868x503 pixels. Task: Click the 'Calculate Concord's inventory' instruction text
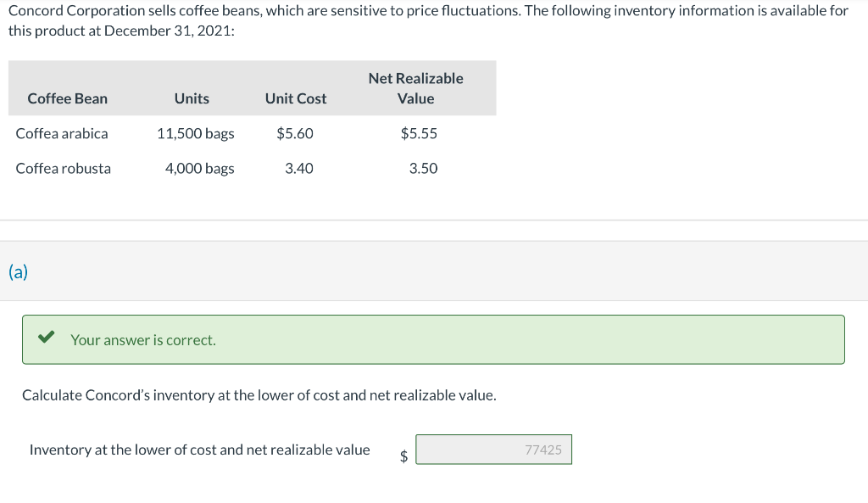259,395
